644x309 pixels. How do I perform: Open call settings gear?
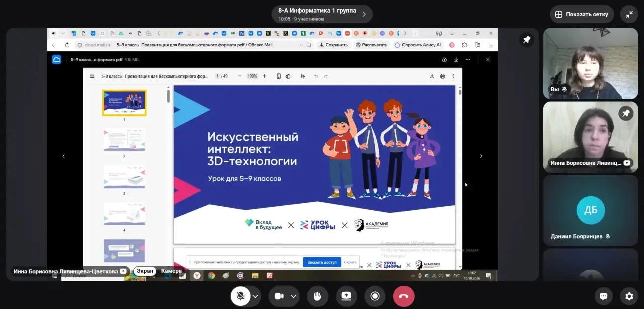(x=629, y=296)
